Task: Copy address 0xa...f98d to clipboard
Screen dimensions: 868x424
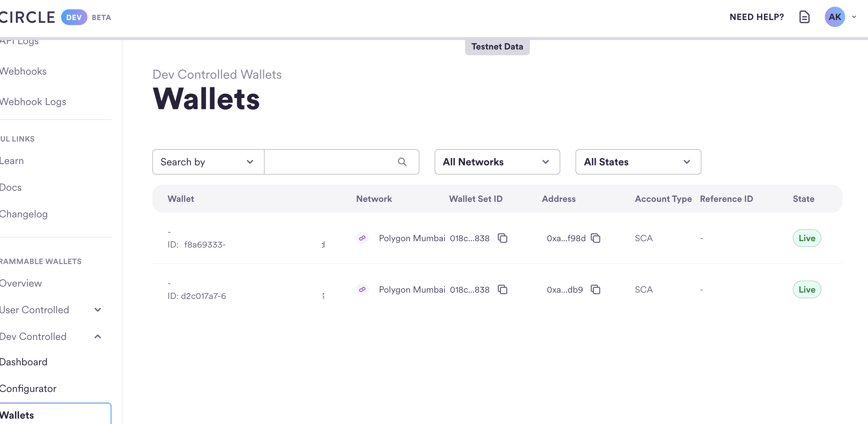Action: [595, 238]
